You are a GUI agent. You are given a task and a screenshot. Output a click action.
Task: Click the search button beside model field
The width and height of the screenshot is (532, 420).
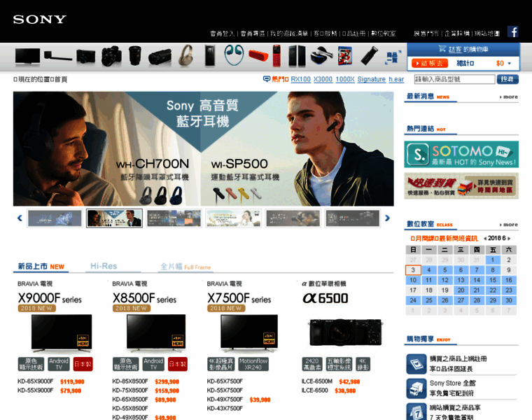[507, 79]
